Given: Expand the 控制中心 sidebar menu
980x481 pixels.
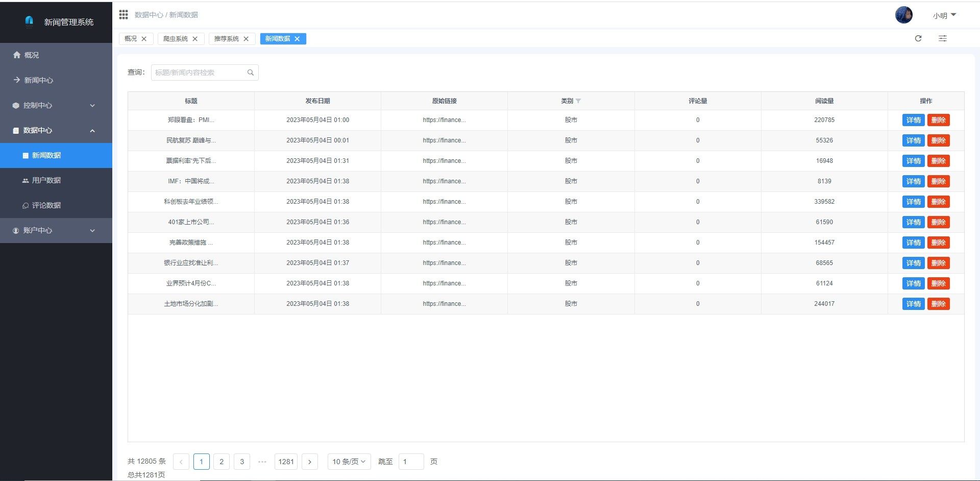Looking at the screenshot, I should point(56,105).
